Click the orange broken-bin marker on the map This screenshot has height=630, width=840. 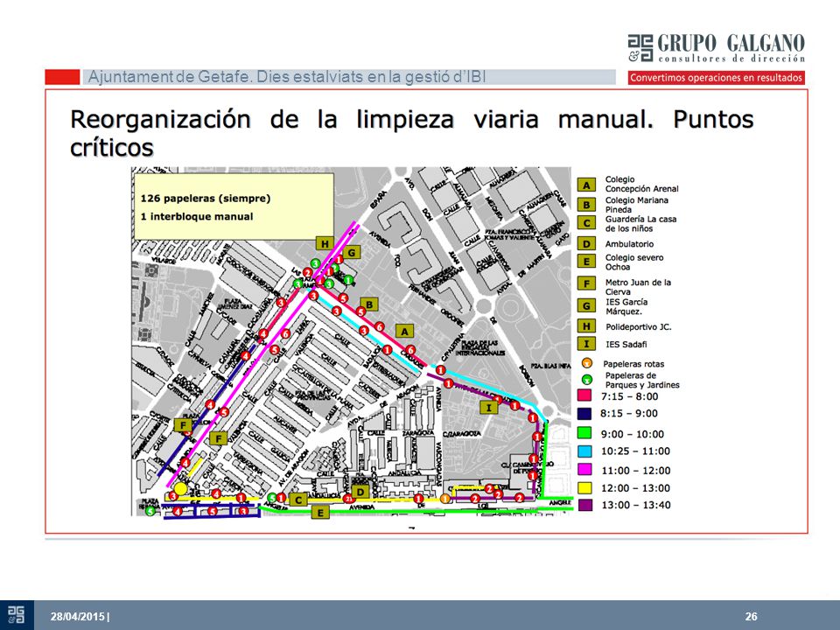pos(444,499)
